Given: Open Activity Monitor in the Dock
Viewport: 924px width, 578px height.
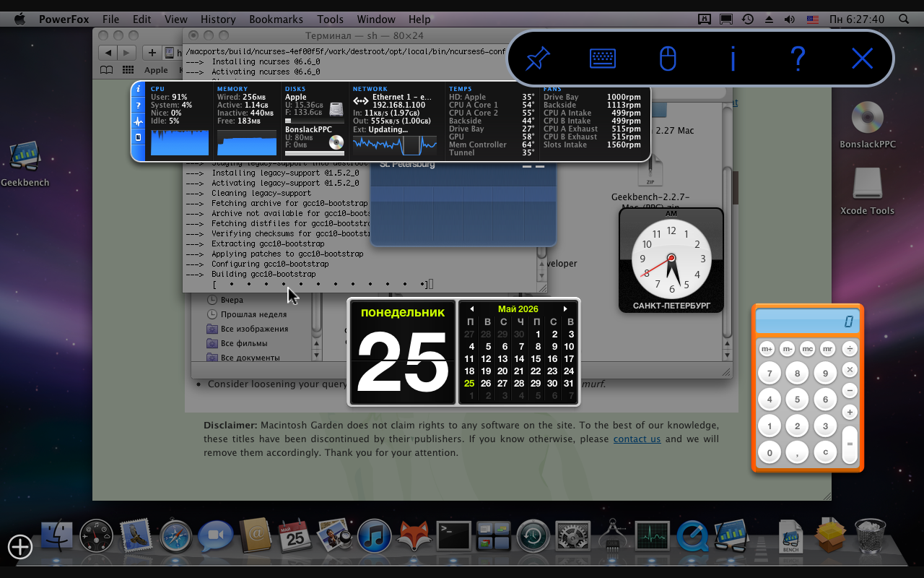Looking at the screenshot, I should click(652, 538).
